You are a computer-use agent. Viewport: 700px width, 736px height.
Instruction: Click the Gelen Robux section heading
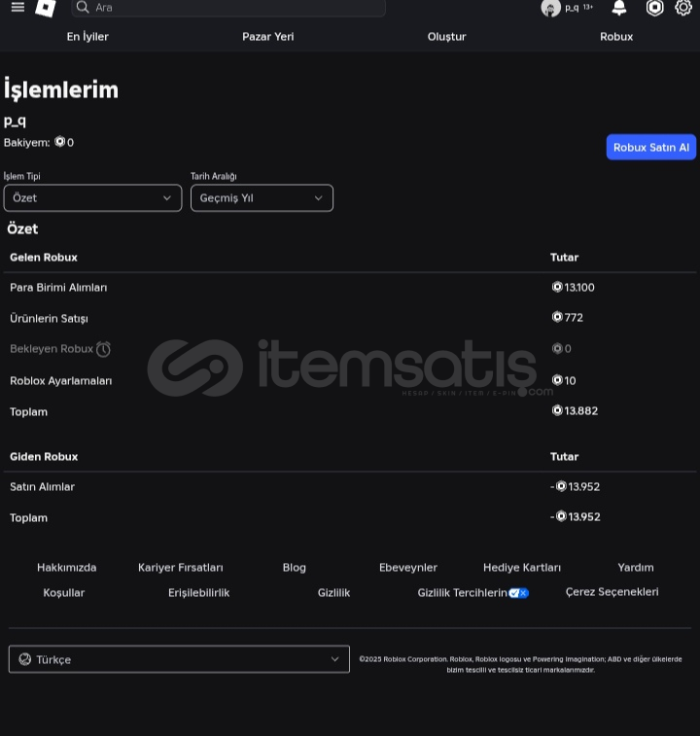coord(44,258)
